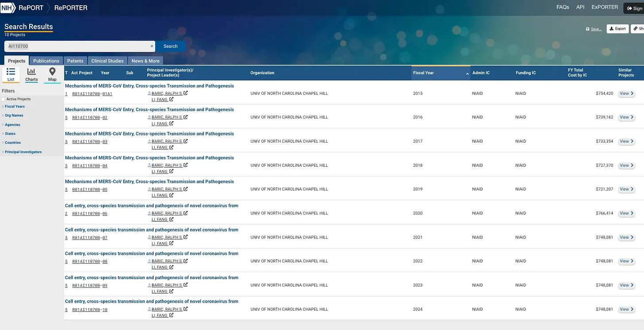This screenshot has width=644, height=330.
Task: Click the Share button
Action: tap(637, 29)
